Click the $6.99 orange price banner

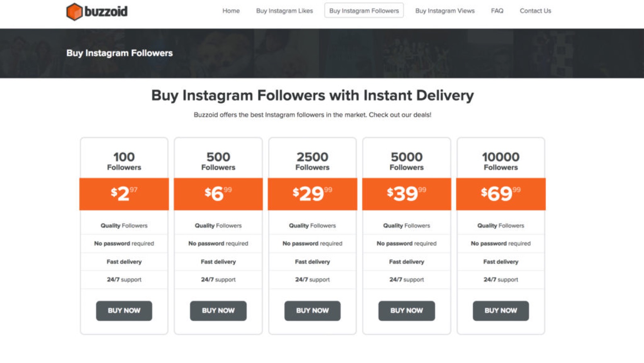pyautogui.click(x=218, y=194)
